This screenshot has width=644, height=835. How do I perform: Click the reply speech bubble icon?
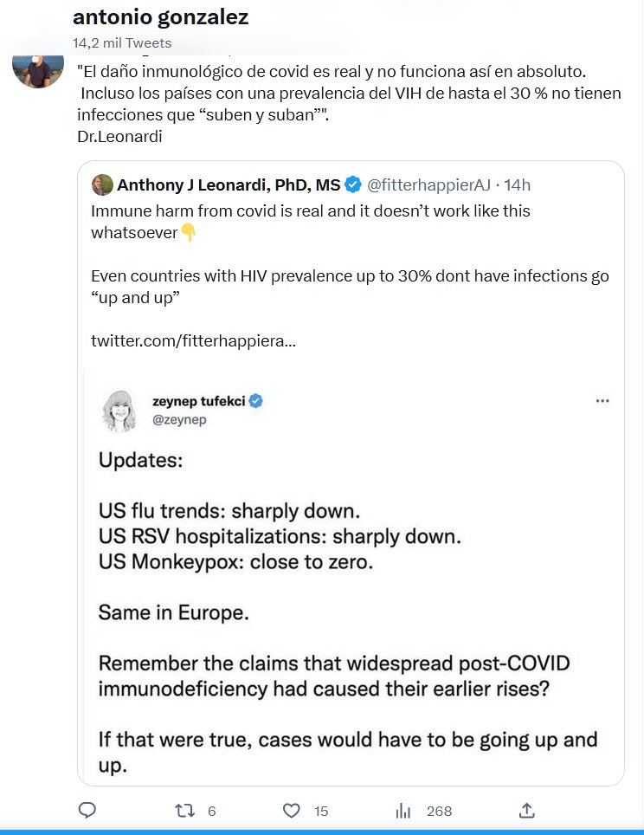[87, 811]
